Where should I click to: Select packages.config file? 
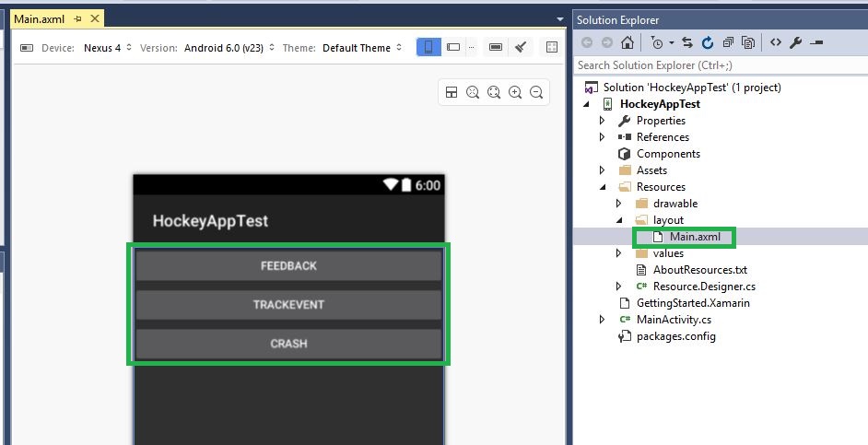pyautogui.click(x=676, y=336)
